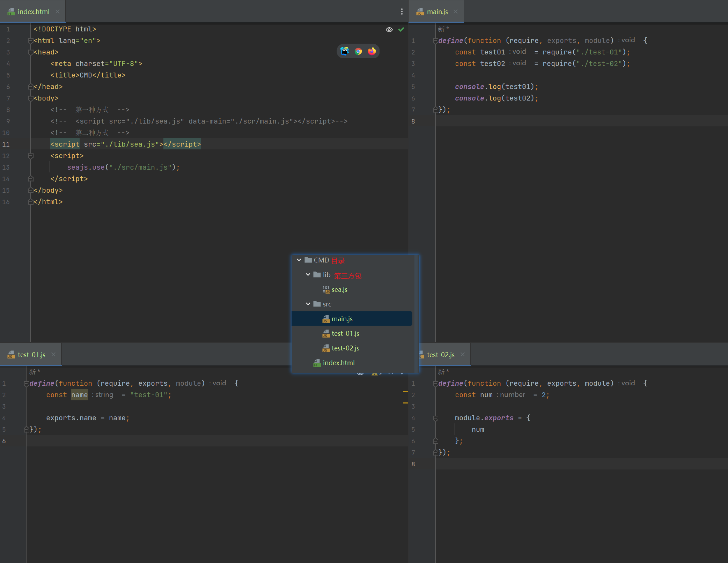This screenshot has width=728, height=563.
Task: Collapse the CMD root folder
Action: coord(299,260)
